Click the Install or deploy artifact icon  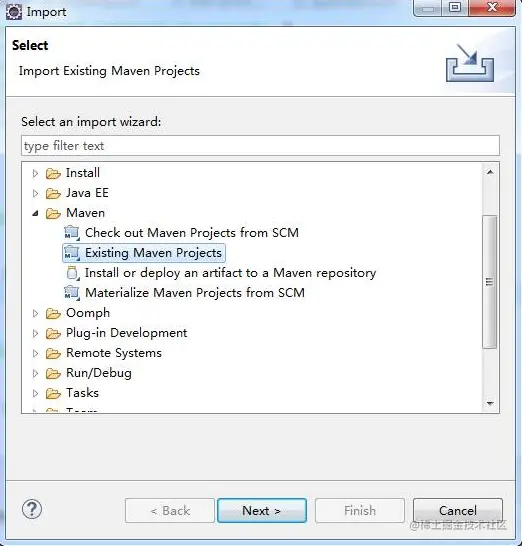point(72,273)
